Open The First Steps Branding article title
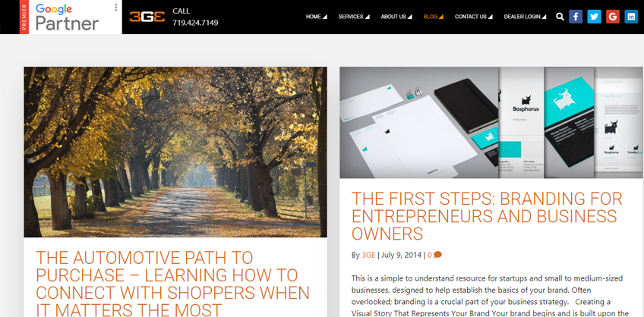The width and height of the screenshot is (644, 317). click(x=487, y=216)
